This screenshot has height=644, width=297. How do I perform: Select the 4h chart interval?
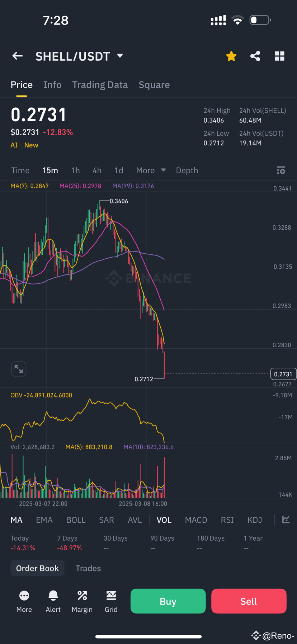[97, 170]
